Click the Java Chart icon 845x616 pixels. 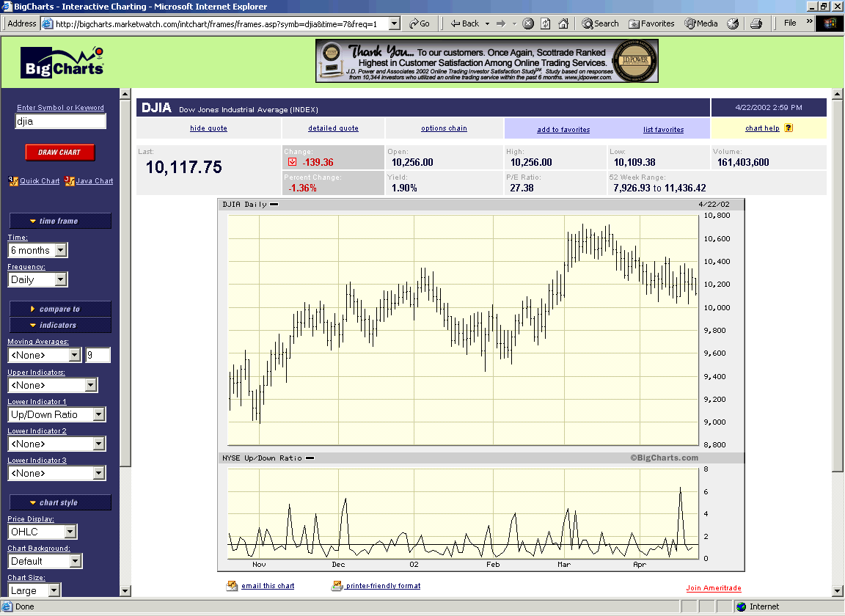click(x=70, y=180)
